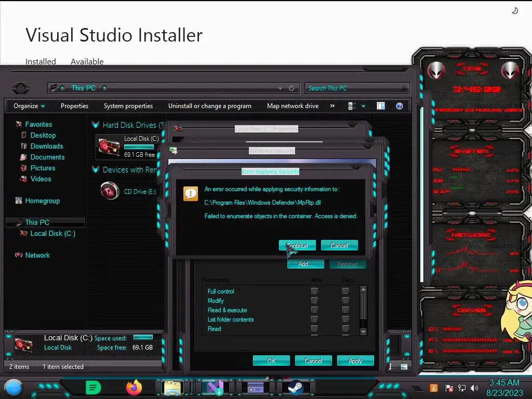Collapse the Hard Disk Drives group

click(x=96, y=125)
